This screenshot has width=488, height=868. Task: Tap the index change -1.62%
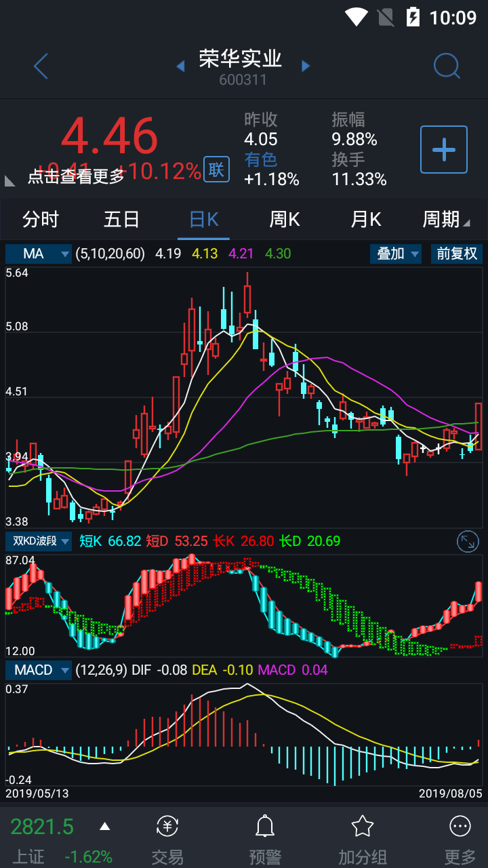(x=88, y=857)
